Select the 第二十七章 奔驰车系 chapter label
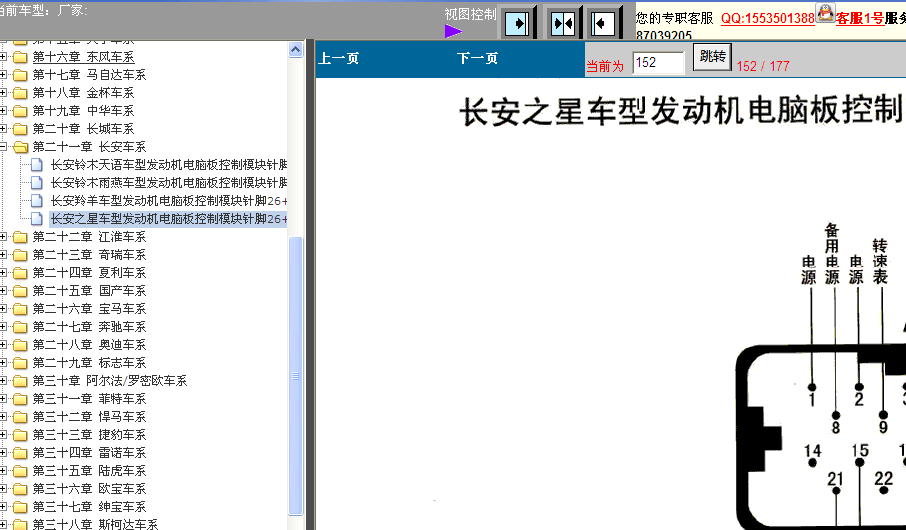This screenshot has width=906, height=530. point(90,327)
